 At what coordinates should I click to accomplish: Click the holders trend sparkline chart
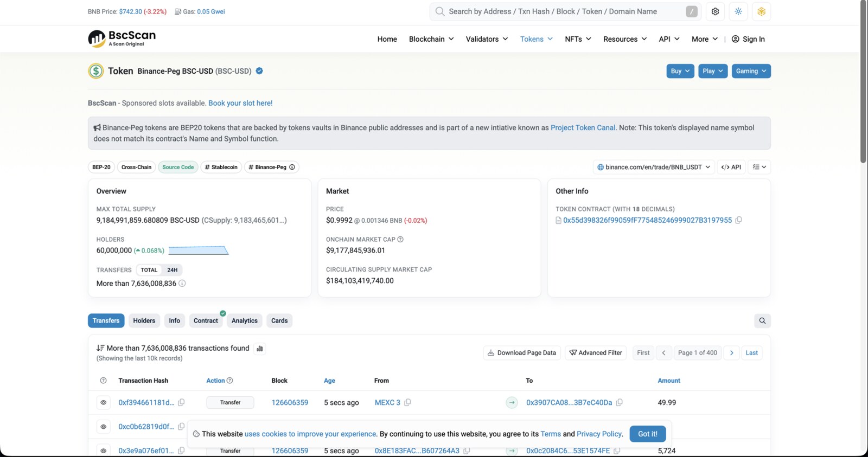199,250
